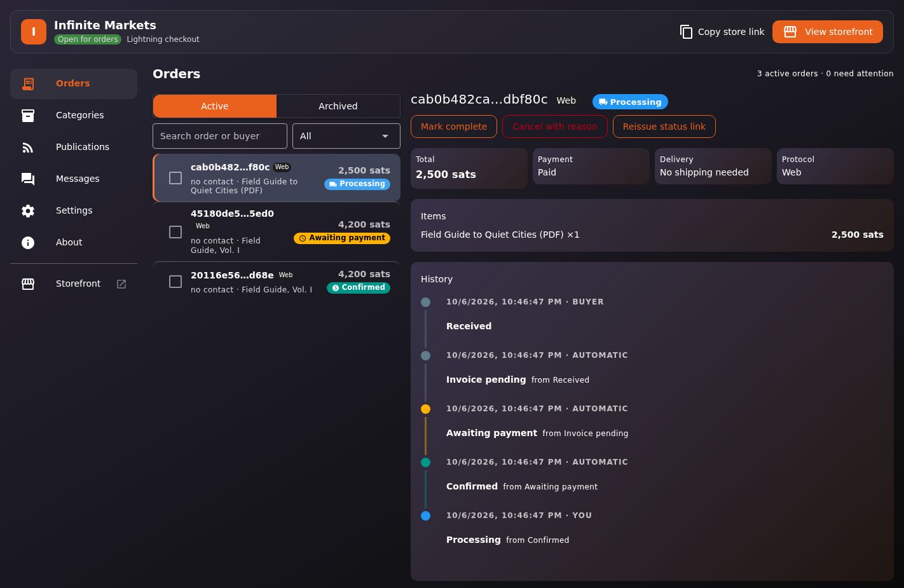Click the 'Lightning checkout' label
This screenshot has height=588, width=904.
coord(163,39)
